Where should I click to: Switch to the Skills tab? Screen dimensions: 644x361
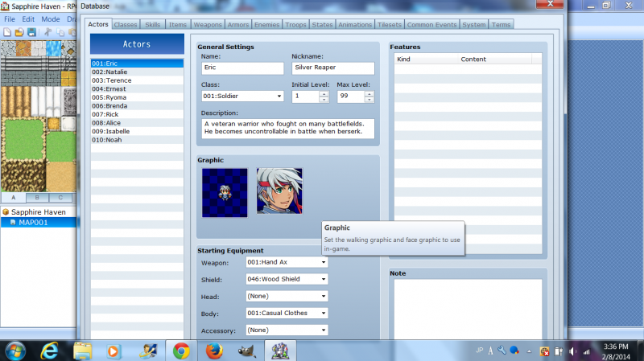click(x=153, y=25)
